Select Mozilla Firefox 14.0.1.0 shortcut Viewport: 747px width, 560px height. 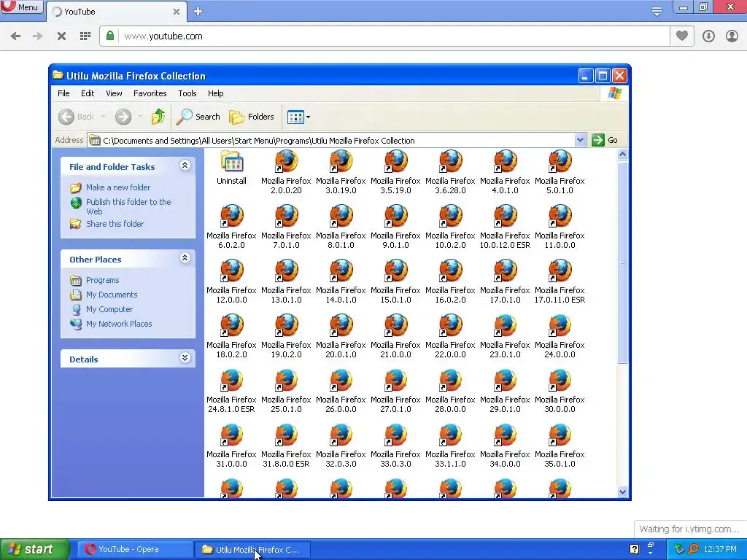(341, 281)
